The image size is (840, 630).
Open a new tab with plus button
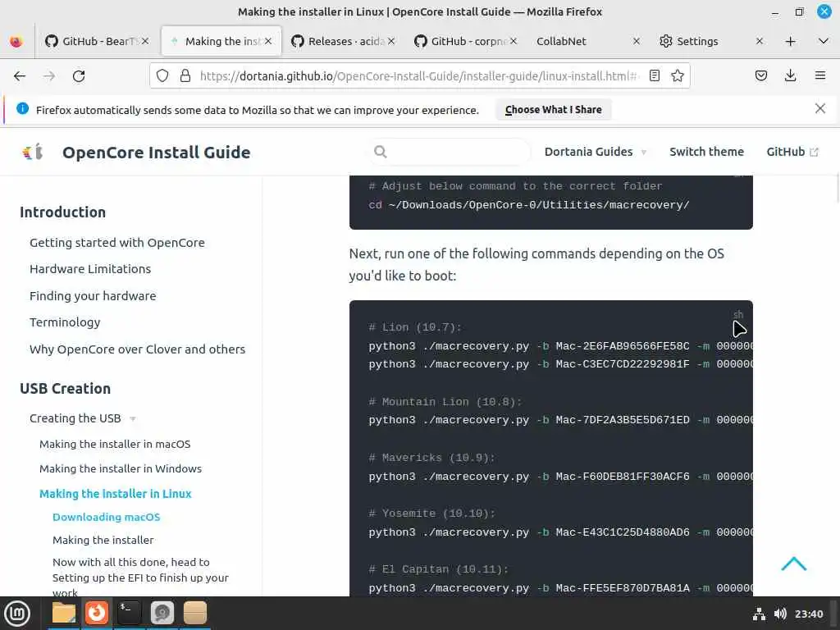(x=790, y=41)
